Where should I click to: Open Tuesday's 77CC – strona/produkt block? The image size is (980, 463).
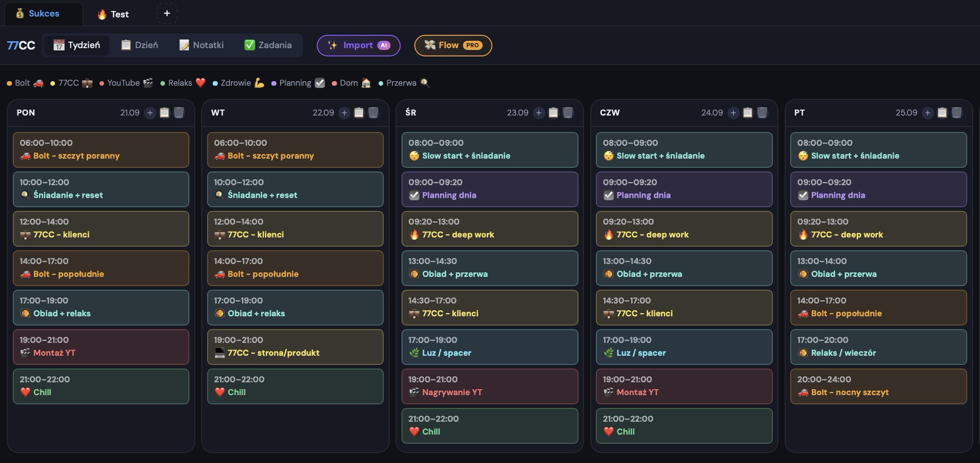295,347
